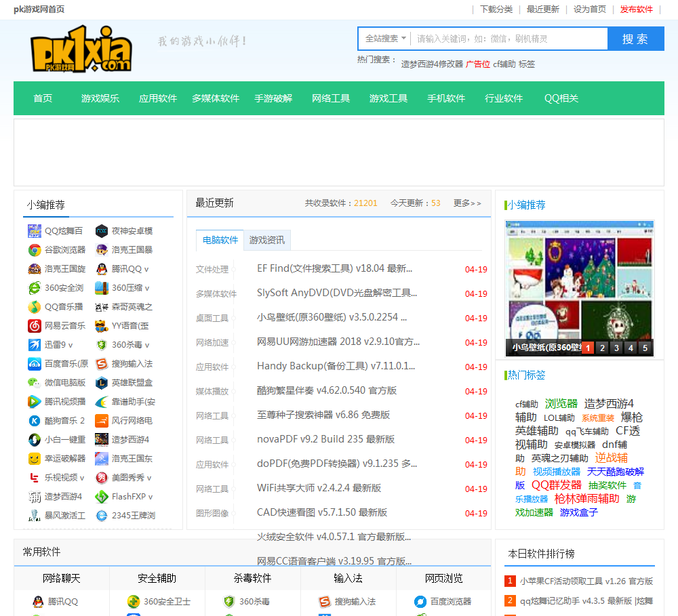Click the 腾讯QQ penguin icon in 小编推荐
Viewport: 678px width, 616px height.
point(102,269)
